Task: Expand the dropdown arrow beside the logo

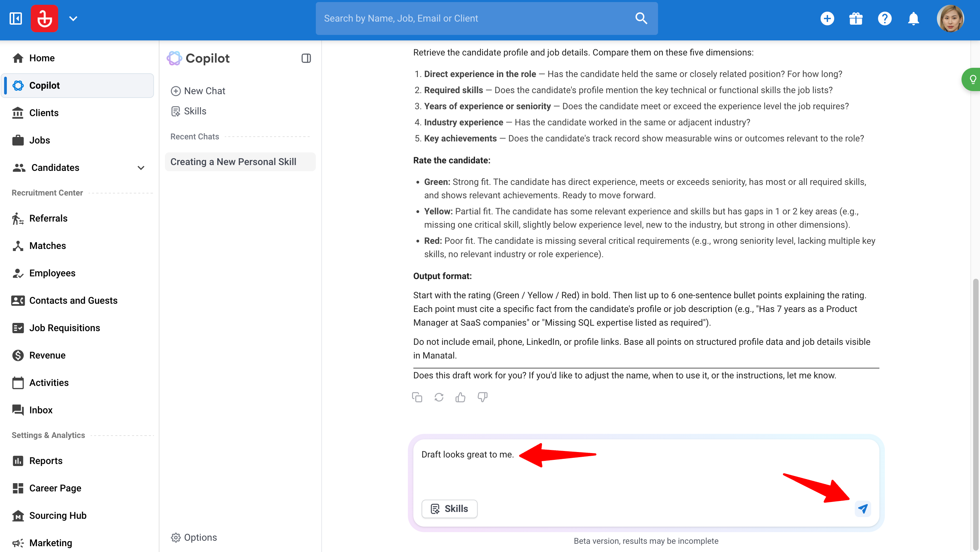Action: click(73, 18)
